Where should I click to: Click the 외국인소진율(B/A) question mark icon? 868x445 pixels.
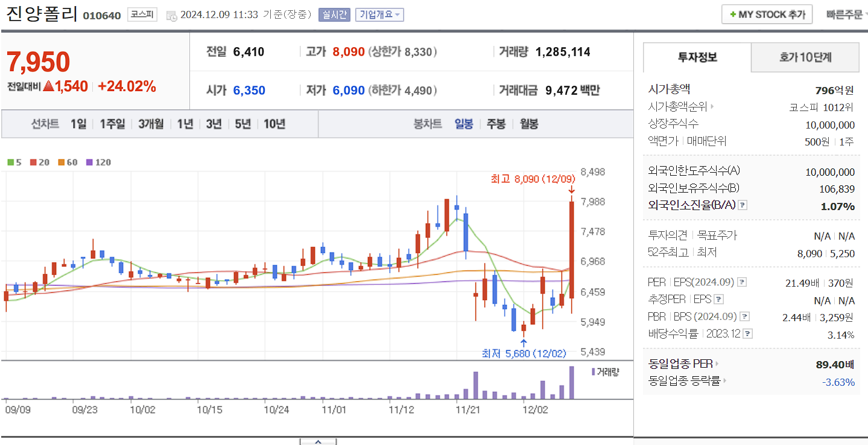pos(743,206)
